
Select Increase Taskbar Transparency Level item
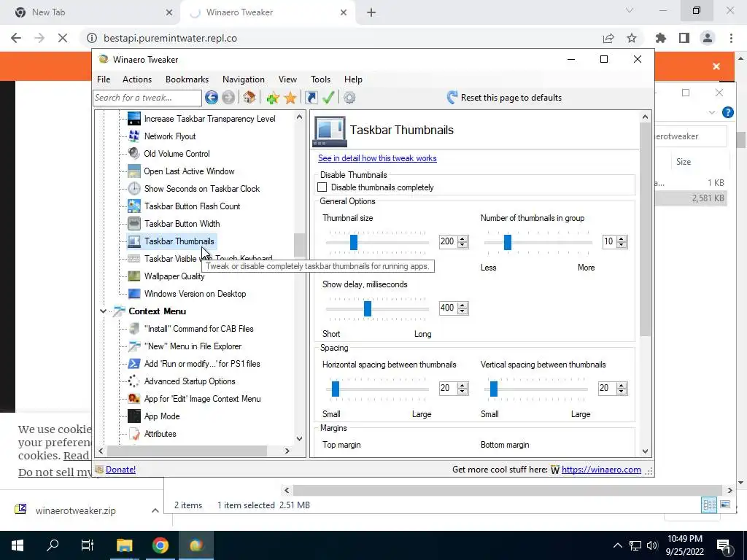(209, 119)
